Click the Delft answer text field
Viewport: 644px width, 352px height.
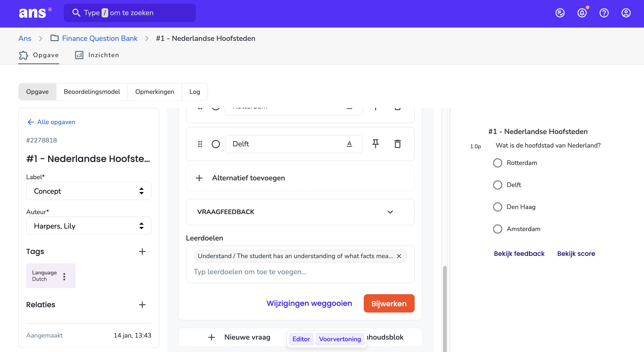(294, 144)
